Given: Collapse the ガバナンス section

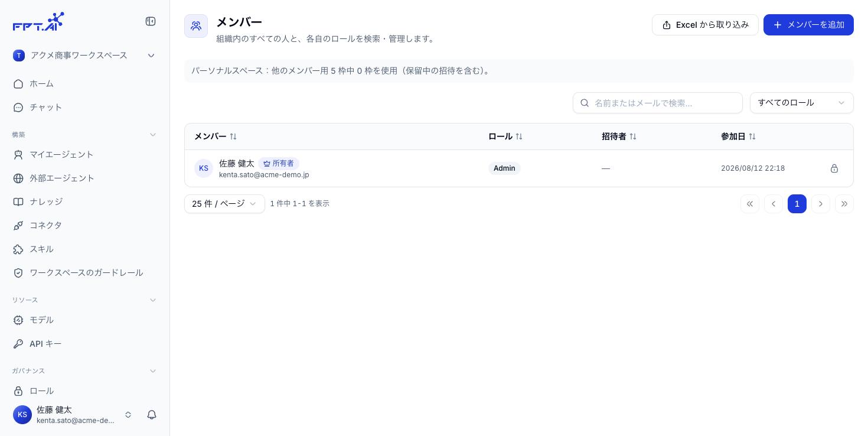Looking at the screenshot, I should click(x=153, y=371).
